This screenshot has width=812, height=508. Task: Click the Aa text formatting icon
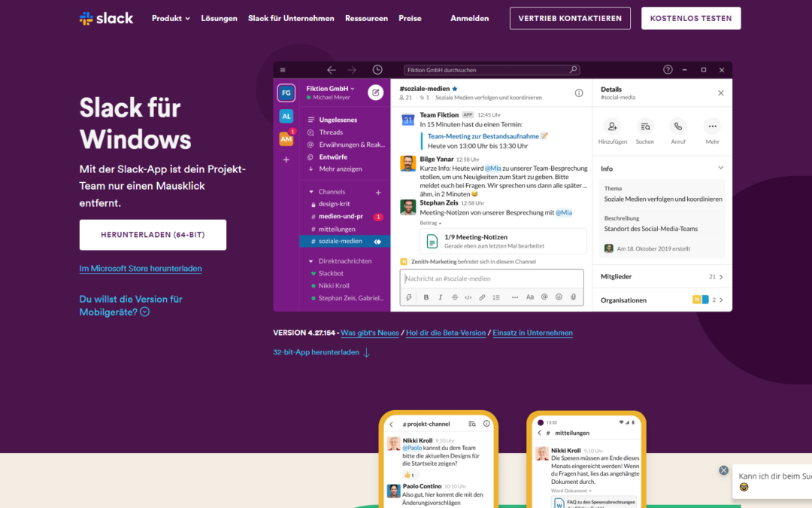tap(530, 297)
